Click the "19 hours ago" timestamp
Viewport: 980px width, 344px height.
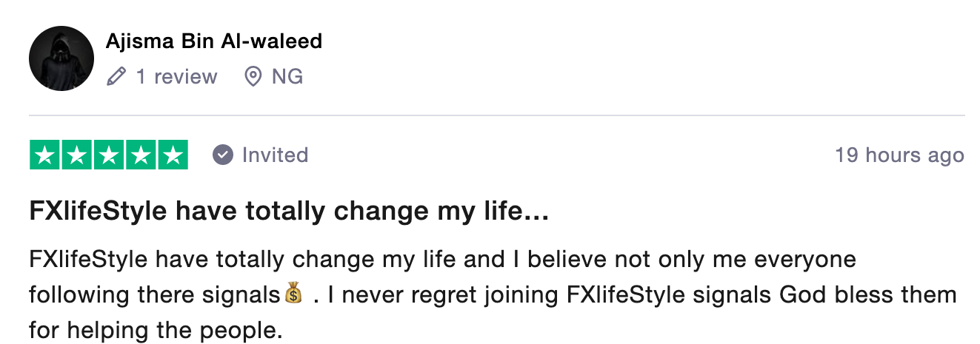tap(899, 155)
